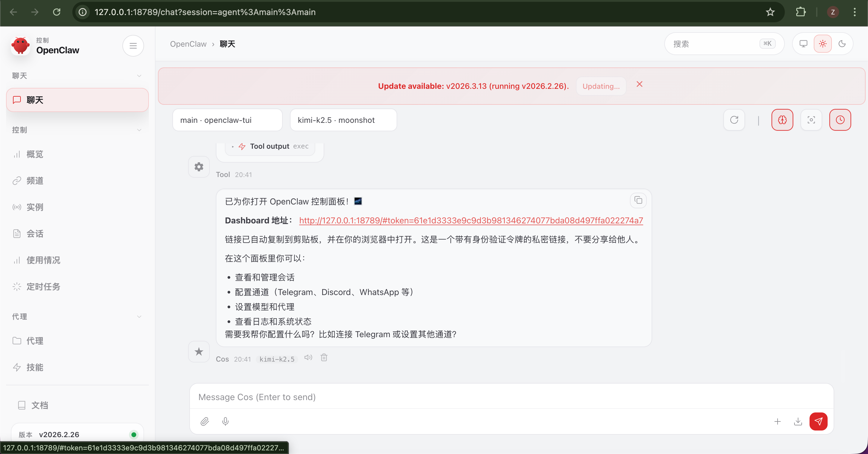Select system theme monitor icon
This screenshot has width=868, height=454.
(803, 44)
